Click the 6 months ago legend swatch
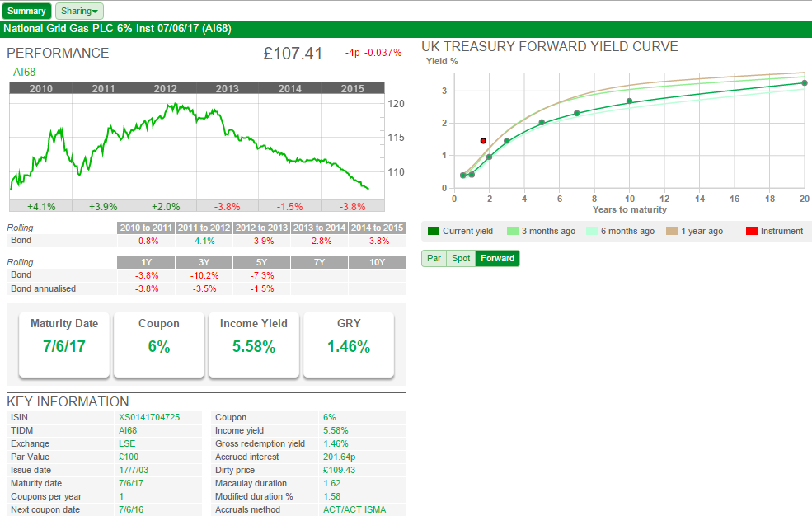This screenshot has height=516, width=812. 592,231
